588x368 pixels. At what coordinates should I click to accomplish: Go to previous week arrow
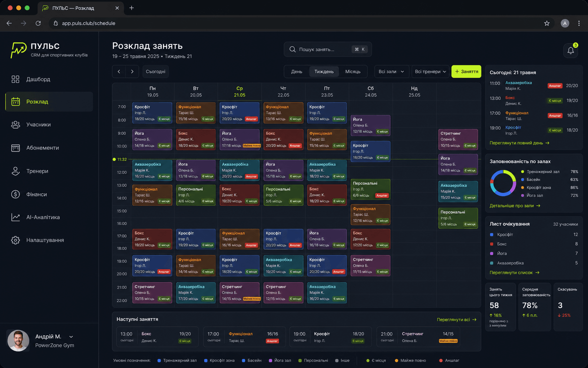[119, 72]
